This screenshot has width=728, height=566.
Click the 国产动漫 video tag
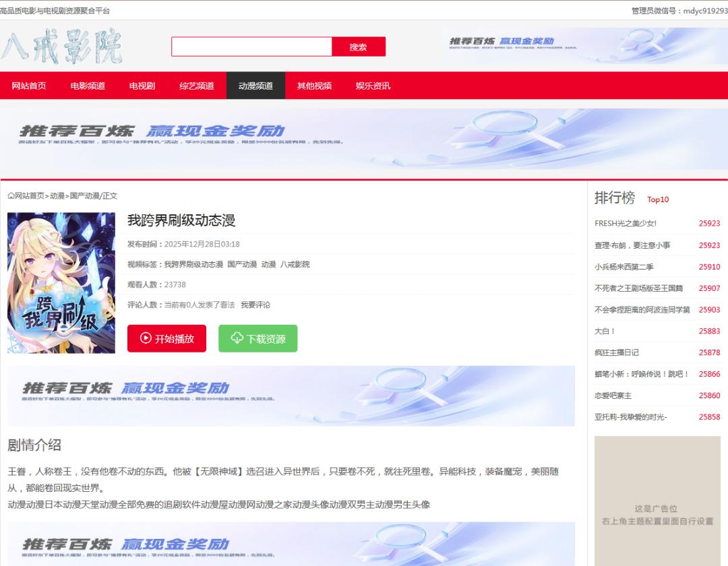tap(242, 265)
